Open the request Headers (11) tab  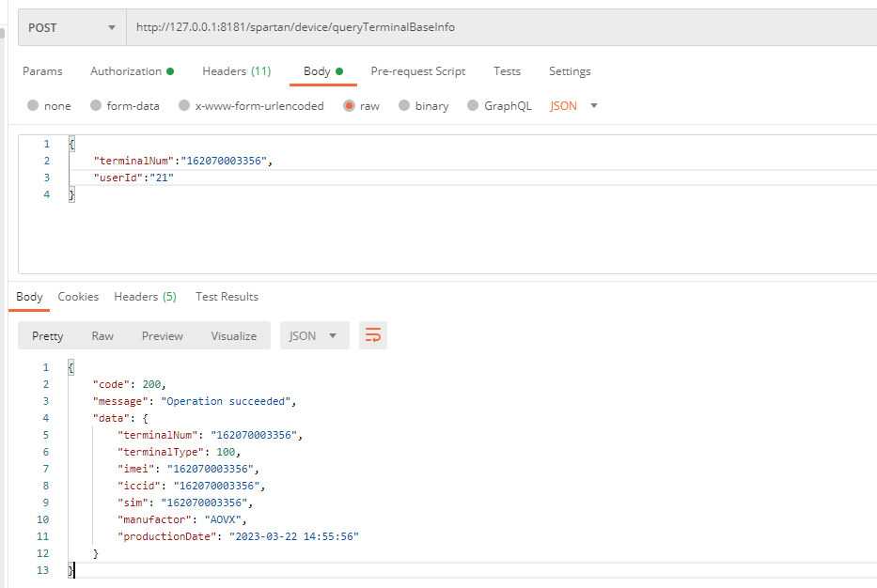(x=236, y=71)
